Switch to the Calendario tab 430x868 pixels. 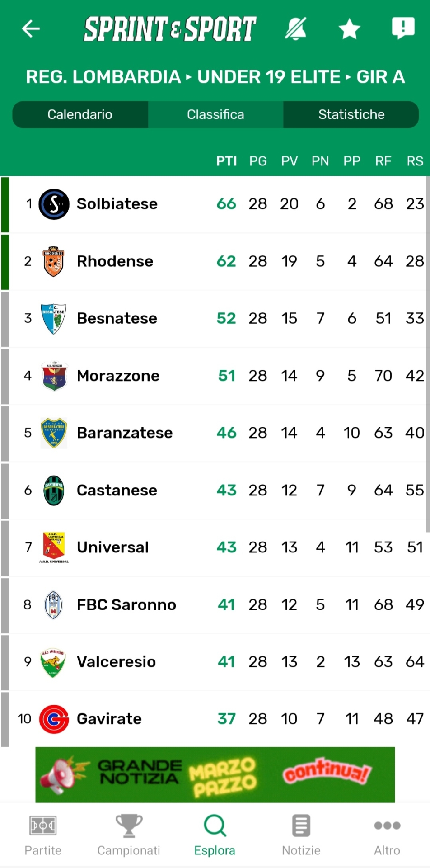pos(80,114)
